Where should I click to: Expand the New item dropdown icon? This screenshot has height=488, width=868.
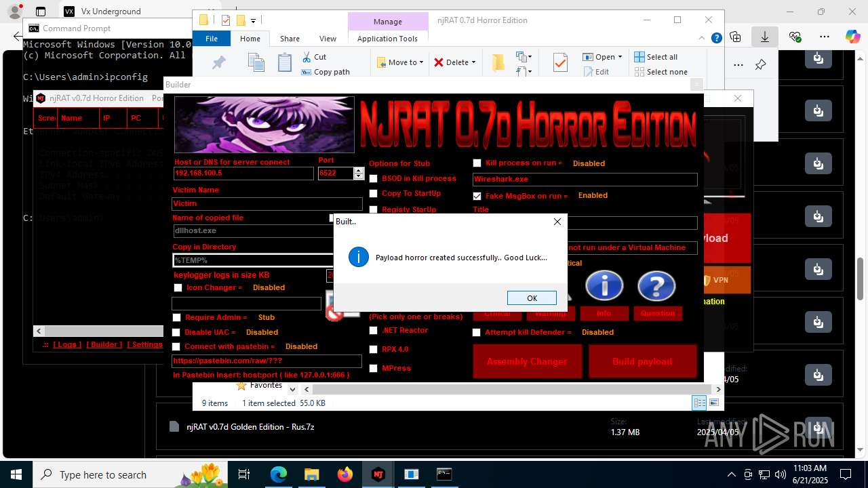point(523,57)
